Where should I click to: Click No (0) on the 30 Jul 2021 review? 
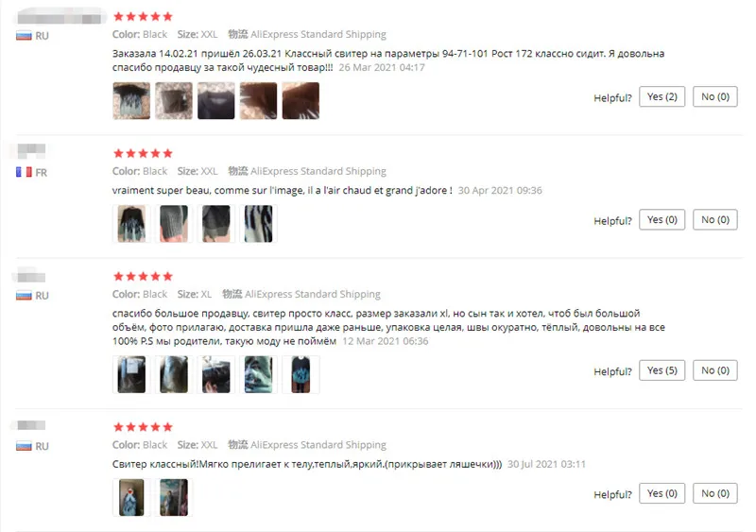(x=714, y=493)
